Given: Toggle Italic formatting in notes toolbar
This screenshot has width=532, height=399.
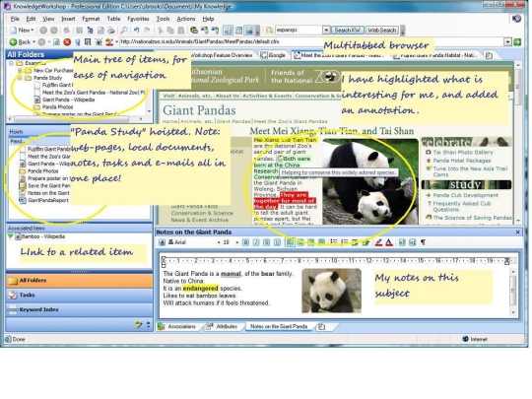Looking at the screenshot, I should pyautogui.click(x=256, y=242).
